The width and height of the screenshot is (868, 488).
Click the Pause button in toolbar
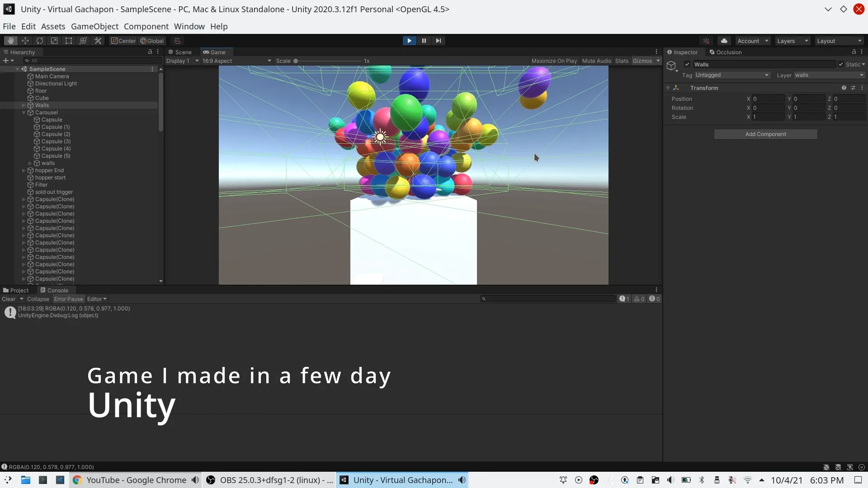point(424,41)
